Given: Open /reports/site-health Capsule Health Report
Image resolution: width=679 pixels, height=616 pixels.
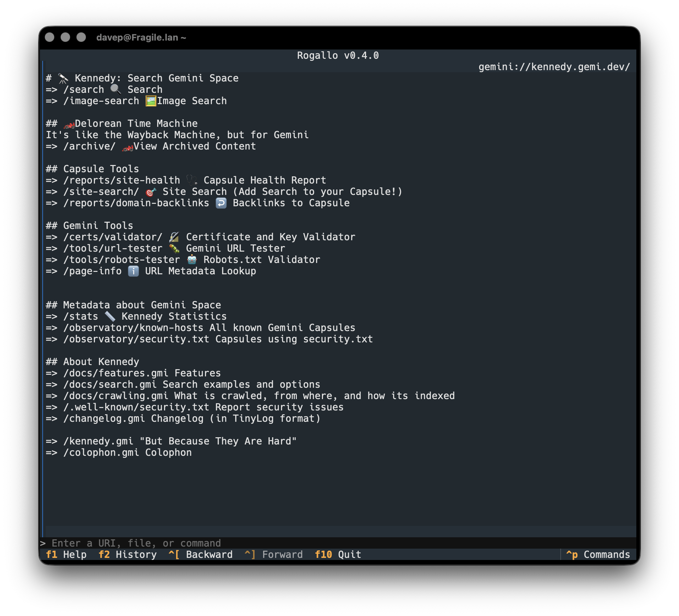Looking at the screenshot, I should point(186,180).
